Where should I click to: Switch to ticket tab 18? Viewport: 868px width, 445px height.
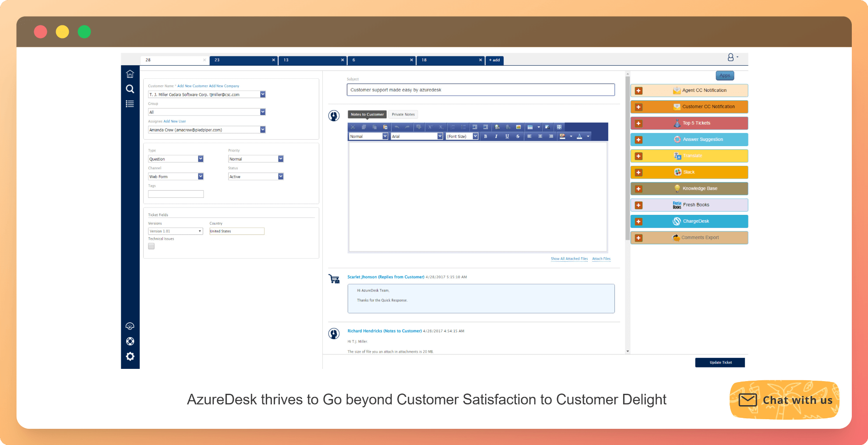pos(450,60)
